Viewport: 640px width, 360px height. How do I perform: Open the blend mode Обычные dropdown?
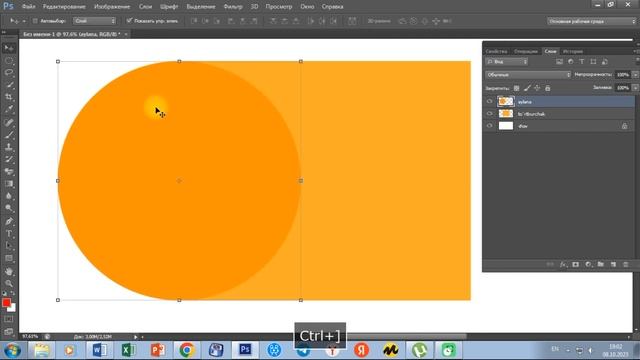tap(528, 75)
